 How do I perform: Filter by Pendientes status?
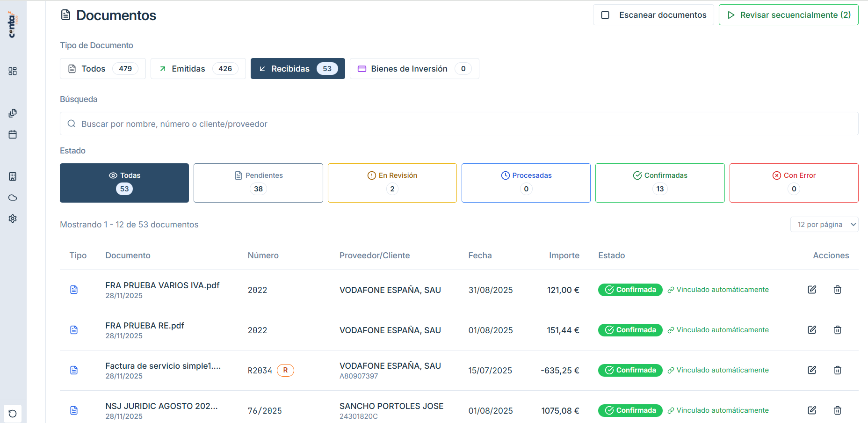pyautogui.click(x=258, y=182)
